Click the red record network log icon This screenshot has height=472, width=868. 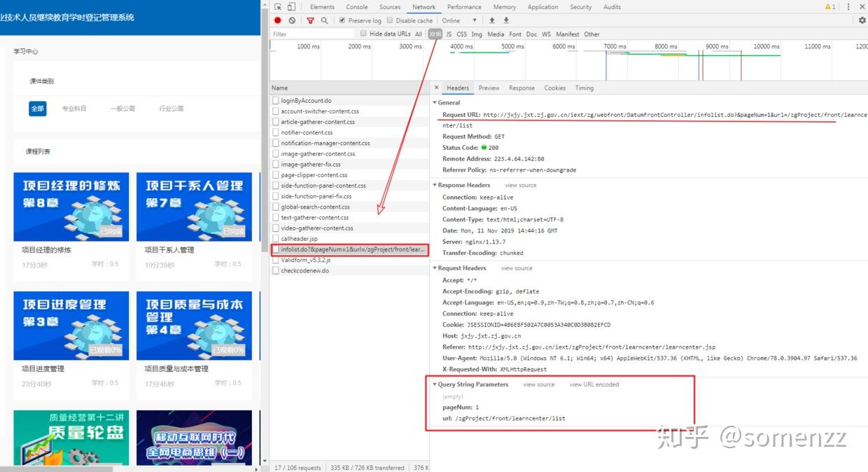[x=278, y=20]
